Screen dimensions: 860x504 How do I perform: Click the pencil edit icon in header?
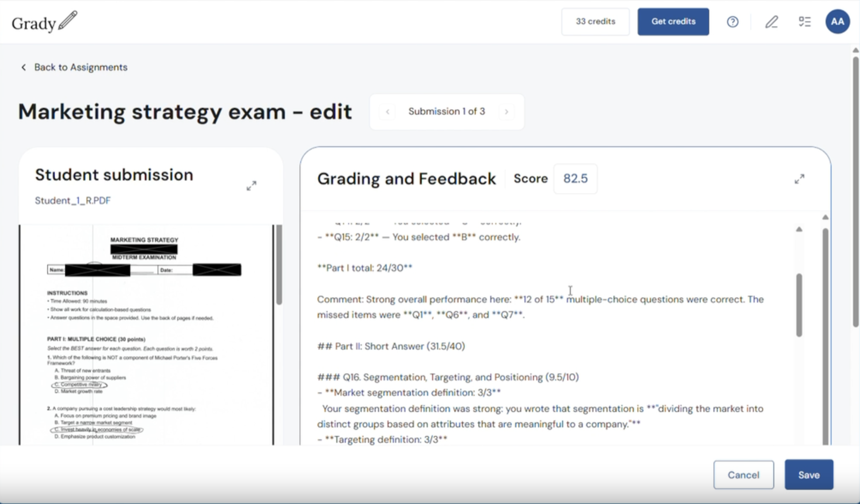point(771,21)
